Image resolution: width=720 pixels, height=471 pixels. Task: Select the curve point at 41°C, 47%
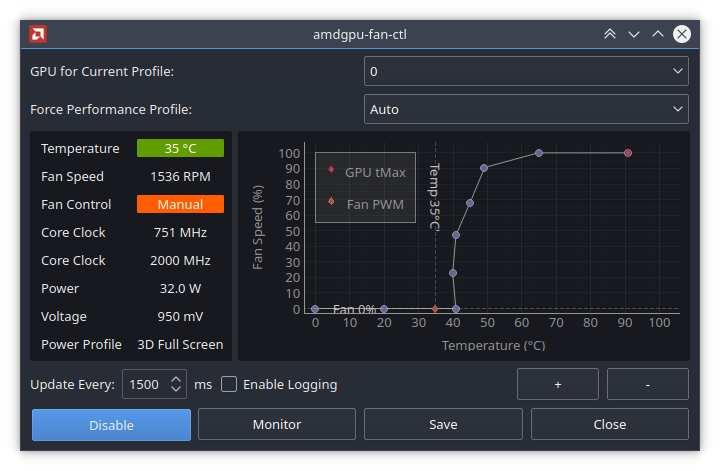[456, 235]
